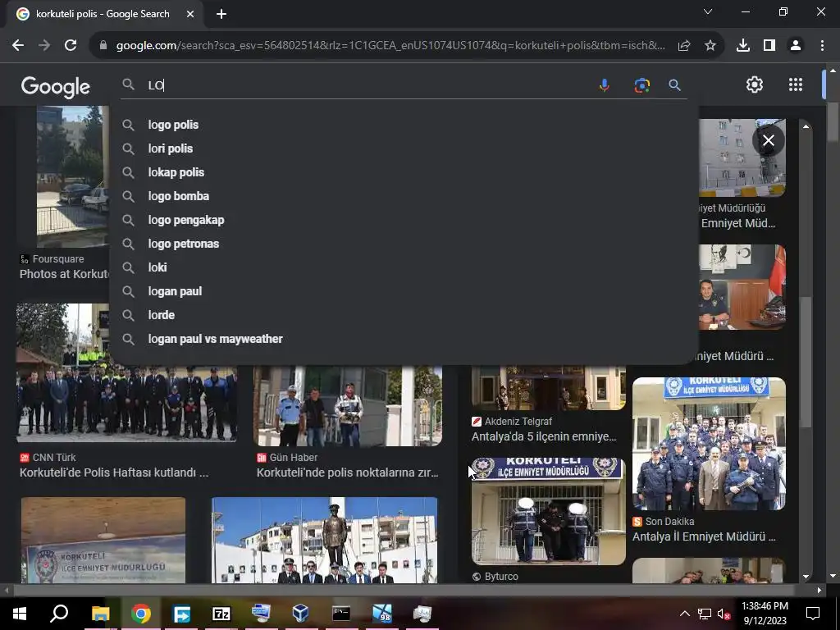
Task: Show hidden system tray icons
Action: click(x=685, y=614)
